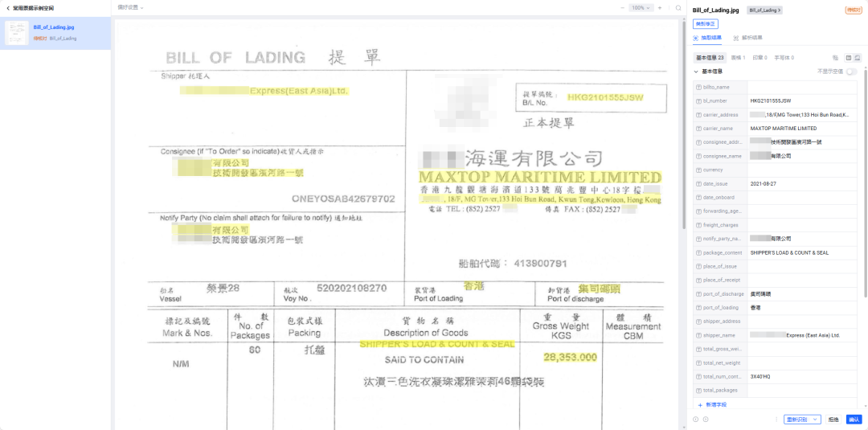
Task: Click the shipper_name value field
Action: (x=802, y=335)
